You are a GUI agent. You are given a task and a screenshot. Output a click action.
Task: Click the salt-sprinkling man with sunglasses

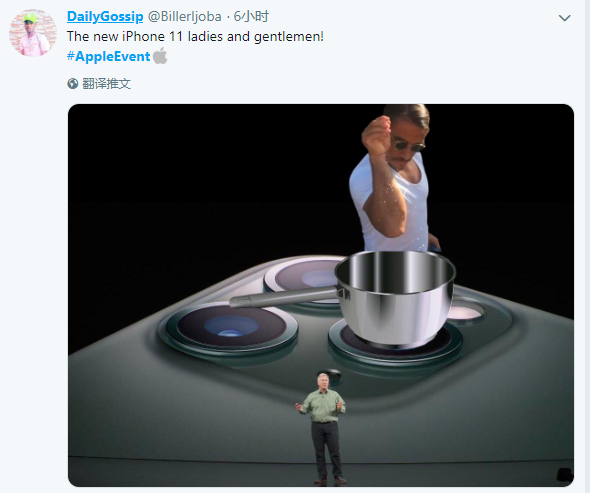[x=393, y=178]
